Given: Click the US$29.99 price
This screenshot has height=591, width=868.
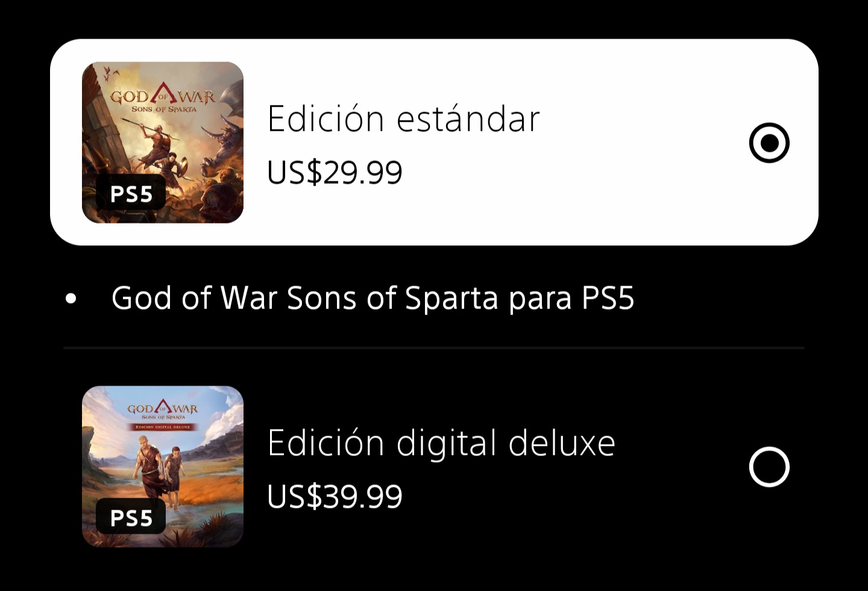Looking at the screenshot, I should [335, 173].
